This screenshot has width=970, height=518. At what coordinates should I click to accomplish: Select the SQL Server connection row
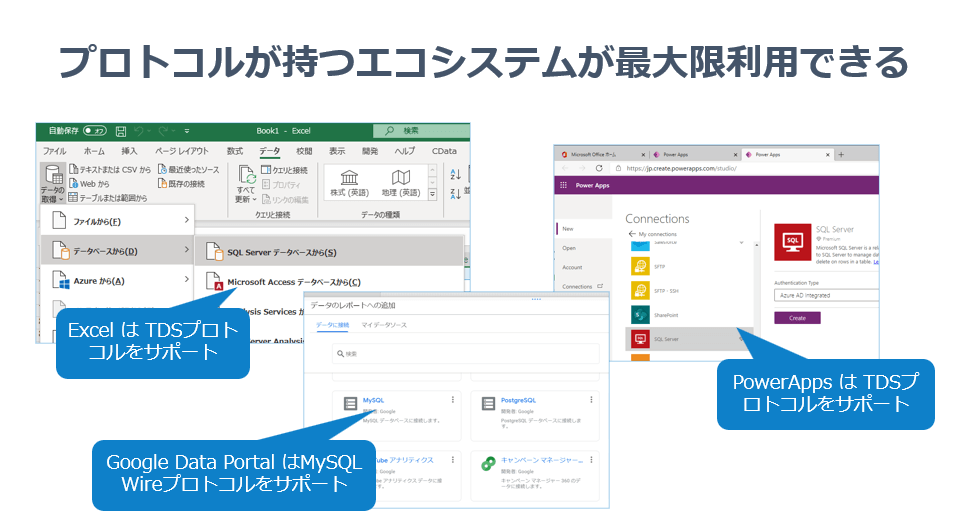pyautogui.click(x=689, y=339)
